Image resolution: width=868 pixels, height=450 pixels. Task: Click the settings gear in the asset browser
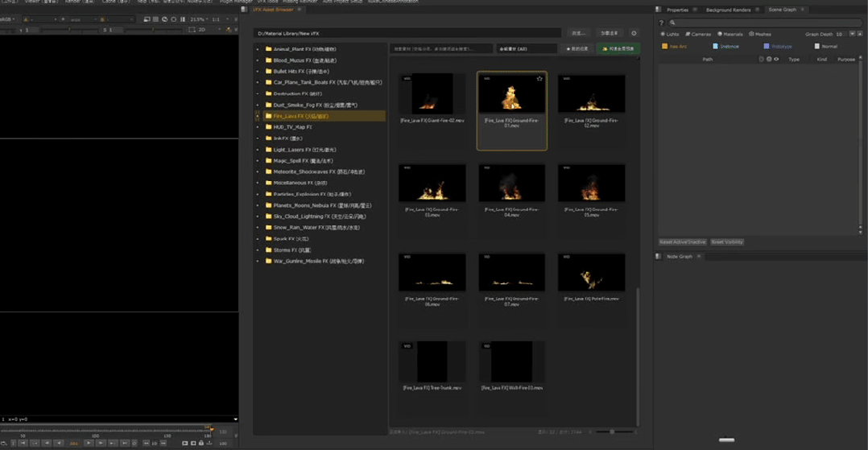[634, 33]
